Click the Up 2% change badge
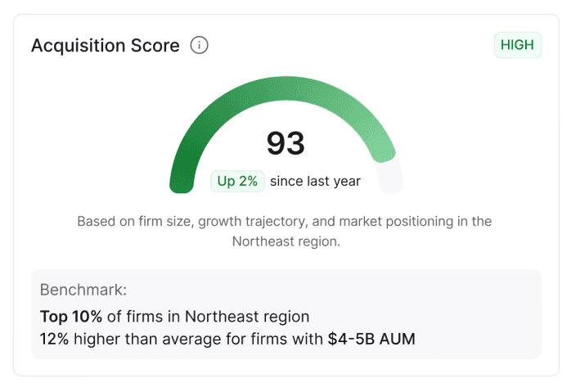This screenshot has width=571, height=392. click(x=237, y=181)
